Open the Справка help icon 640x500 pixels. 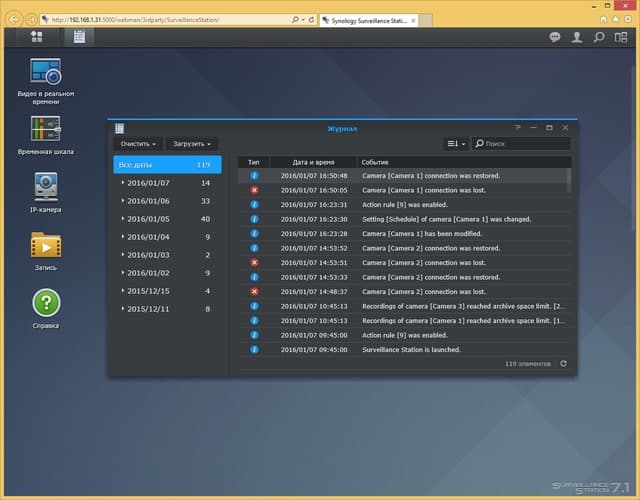[x=46, y=308]
